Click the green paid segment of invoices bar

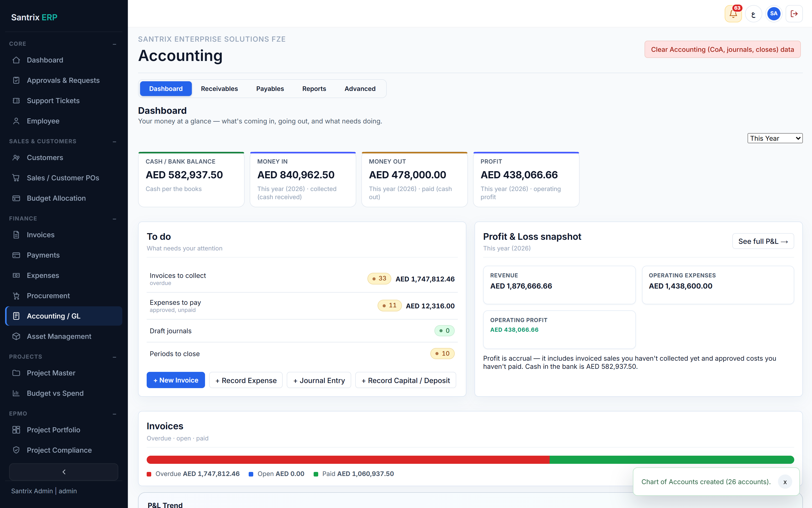click(672, 460)
